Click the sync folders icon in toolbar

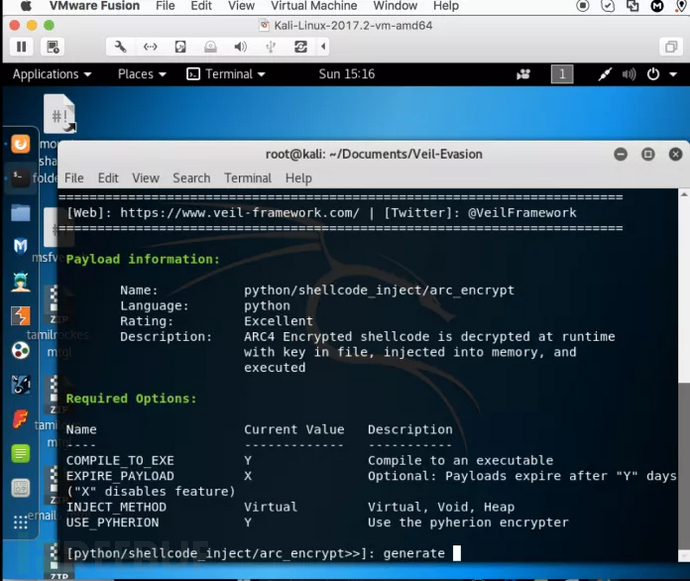pos(301,47)
